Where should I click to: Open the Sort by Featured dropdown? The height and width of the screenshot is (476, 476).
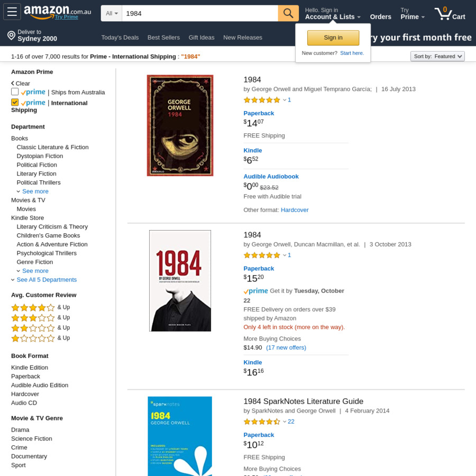pos(437,56)
